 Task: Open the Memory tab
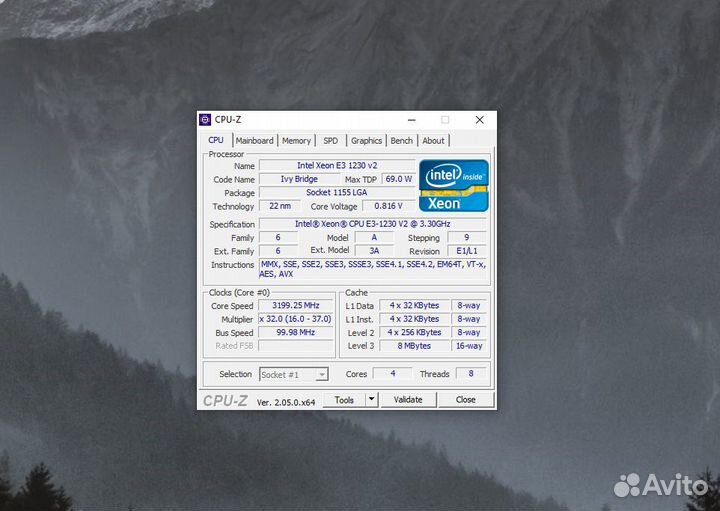click(296, 140)
